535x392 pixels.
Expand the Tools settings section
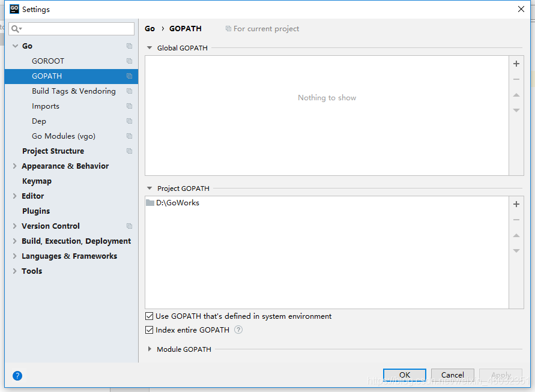[14, 271]
